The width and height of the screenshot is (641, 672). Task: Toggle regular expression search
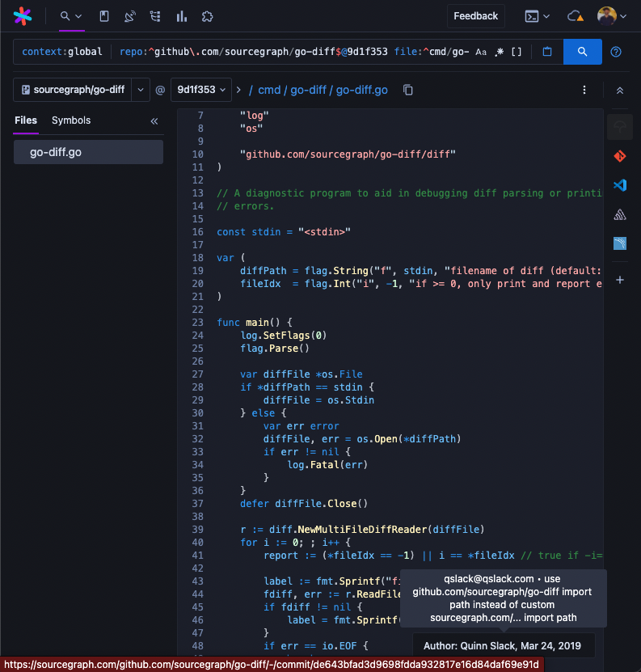click(500, 52)
